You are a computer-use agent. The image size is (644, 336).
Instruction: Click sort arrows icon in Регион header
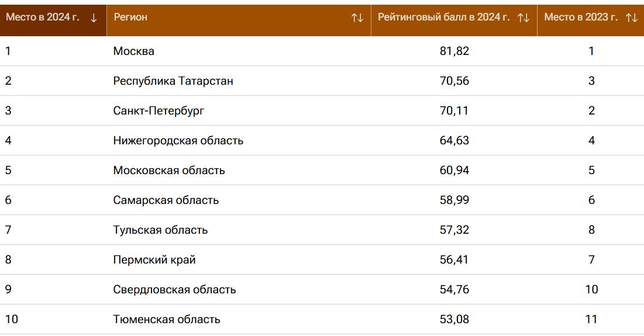click(357, 18)
